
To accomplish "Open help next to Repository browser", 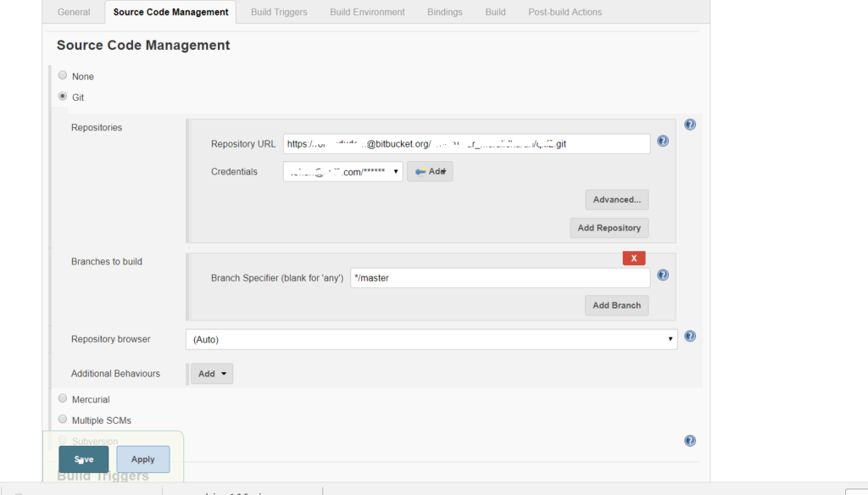I will click(689, 336).
